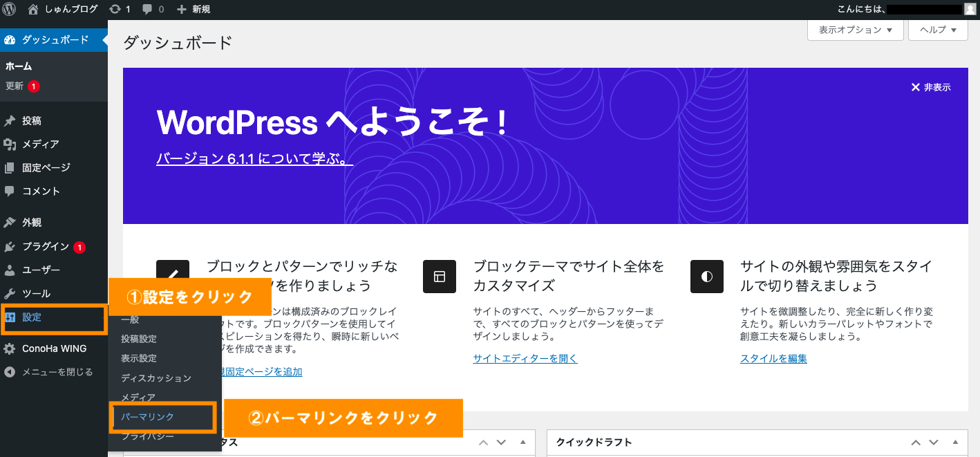Click the updates icon in admin bar

coord(116,9)
